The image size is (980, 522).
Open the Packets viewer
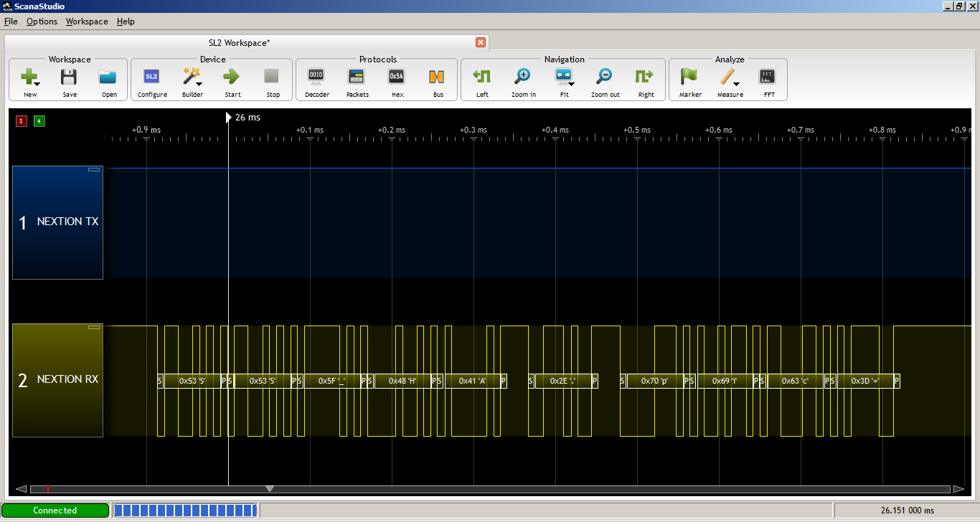pyautogui.click(x=357, y=80)
